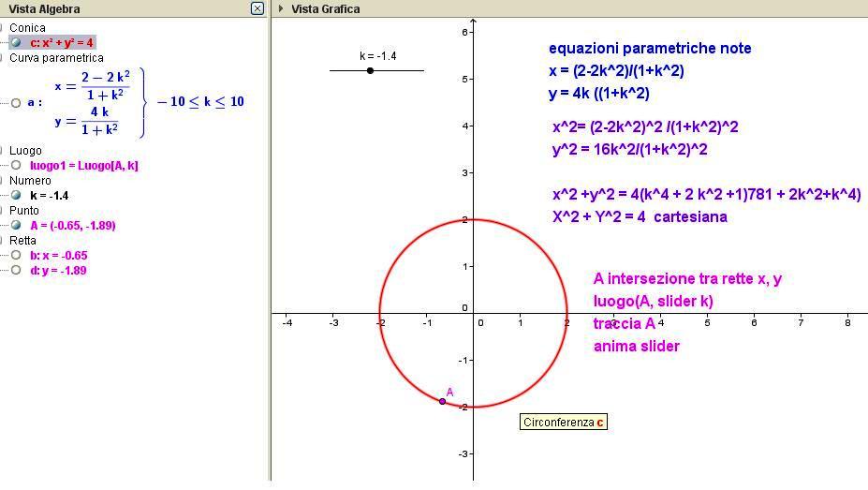Viewport: 868px width, 490px height.
Task: Select the 'd: y = -1.89' entry
Action: pyautogui.click(x=58, y=271)
